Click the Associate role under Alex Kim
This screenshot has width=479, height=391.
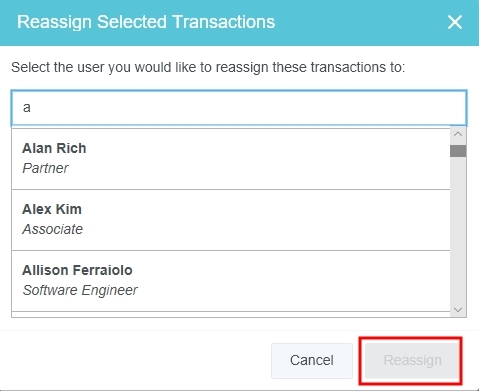tap(53, 229)
